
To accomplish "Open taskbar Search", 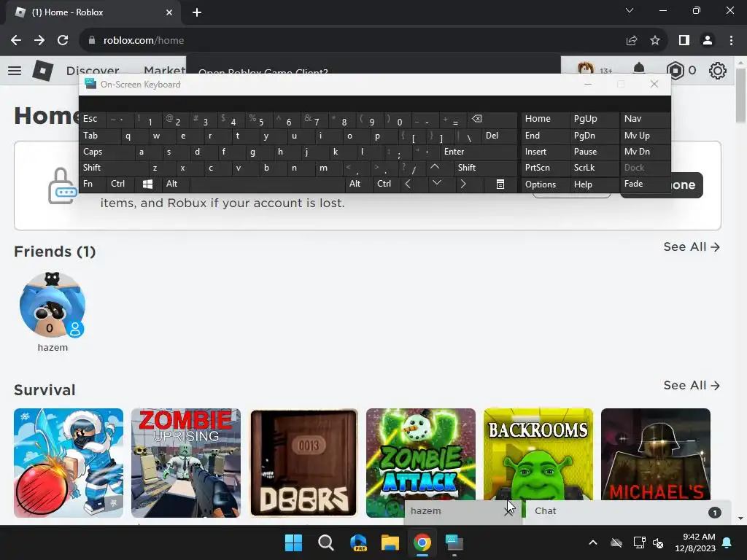I will click(326, 542).
